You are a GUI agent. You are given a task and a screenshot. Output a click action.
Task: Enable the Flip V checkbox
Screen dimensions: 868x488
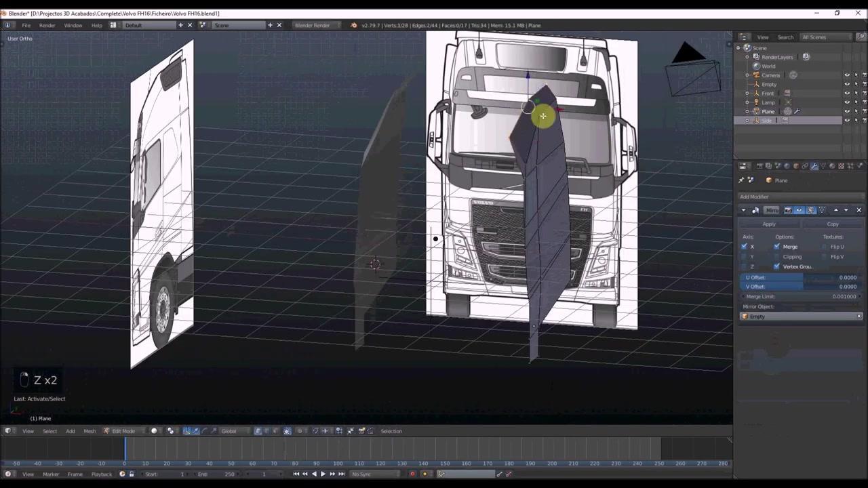[x=825, y=257]
